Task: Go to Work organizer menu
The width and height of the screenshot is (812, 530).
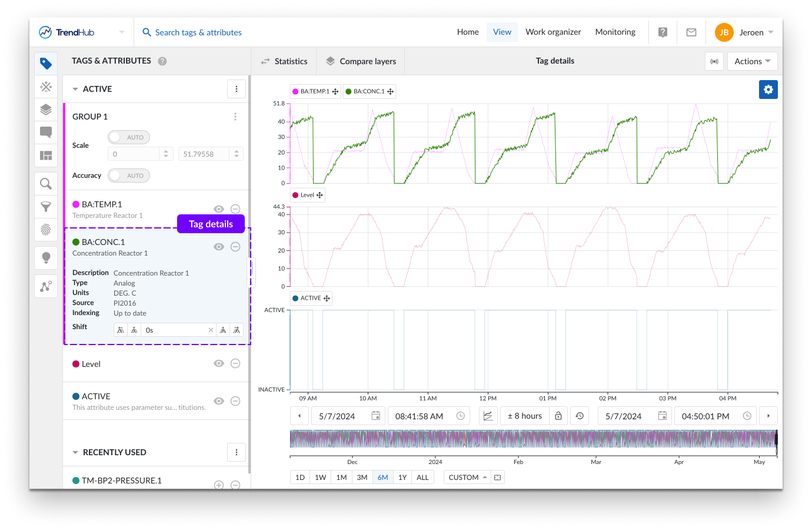Action: tap(553, 32)
